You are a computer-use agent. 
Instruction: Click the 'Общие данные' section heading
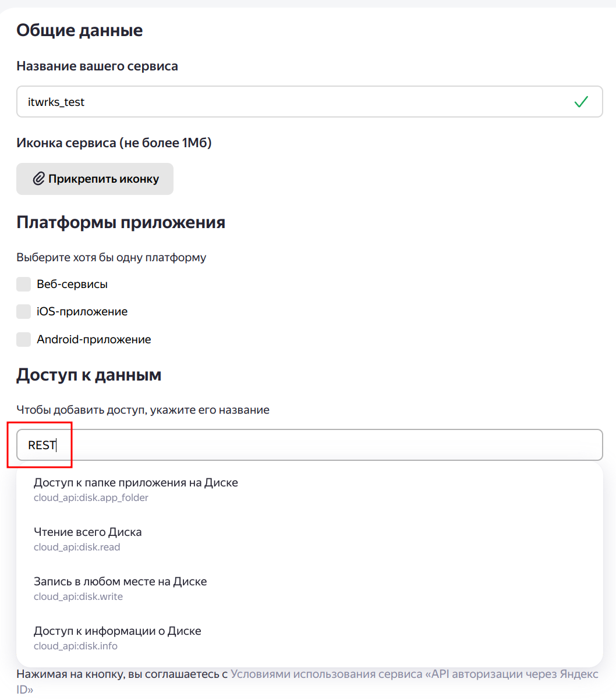80,30
